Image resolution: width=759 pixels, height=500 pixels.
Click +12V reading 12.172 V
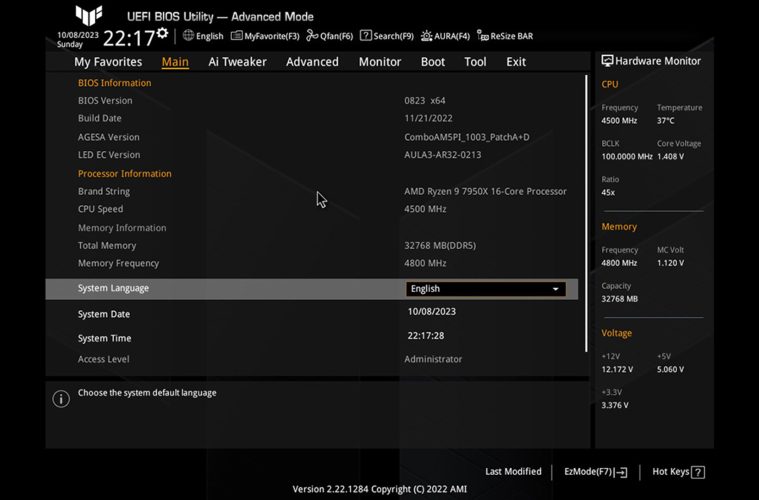click(x=617, y=369)
